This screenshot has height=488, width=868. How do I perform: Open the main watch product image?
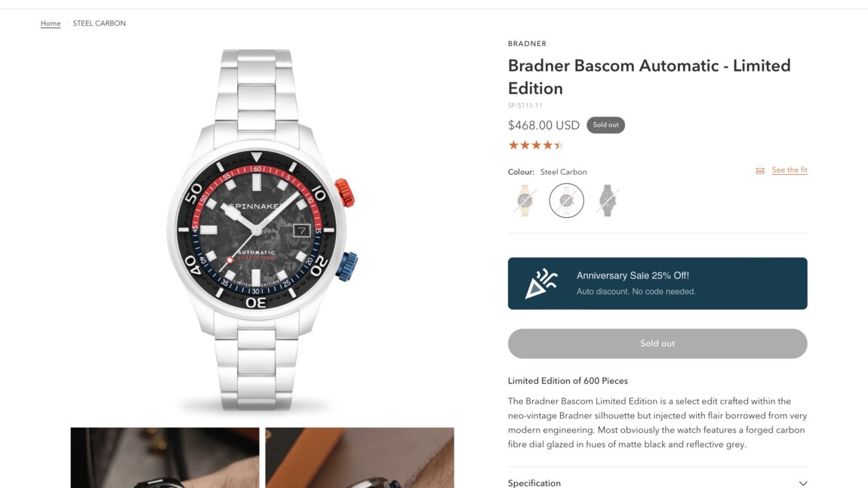[262, 229]
